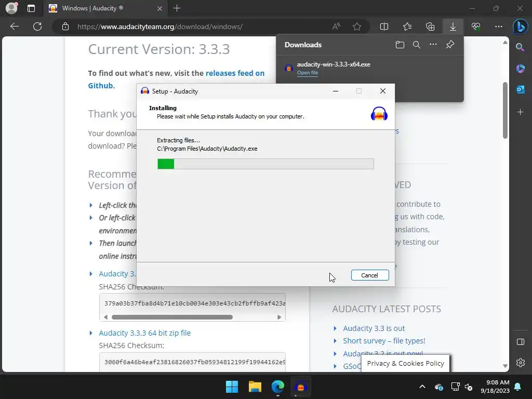Click the first SHA256 checksum horizontal scrollbar

click(x=172, y=317)
